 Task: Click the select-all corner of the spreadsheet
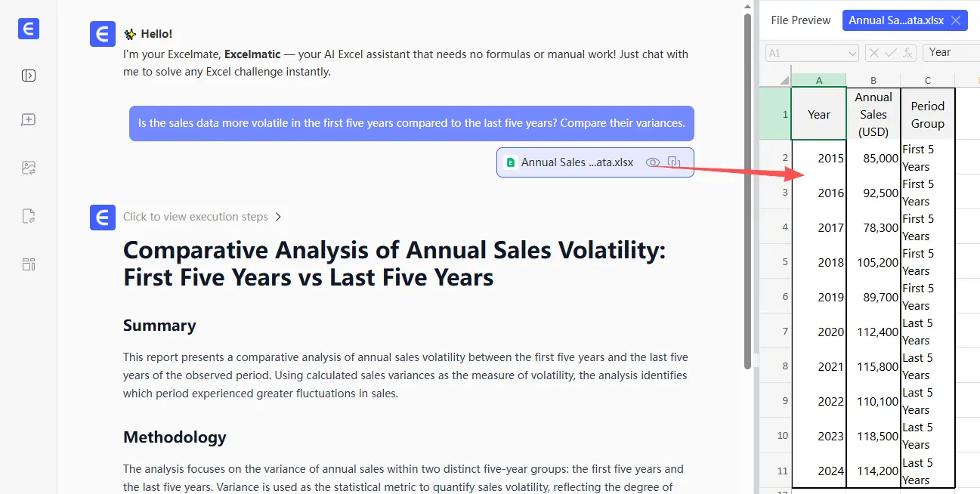[x=775, y=80]
